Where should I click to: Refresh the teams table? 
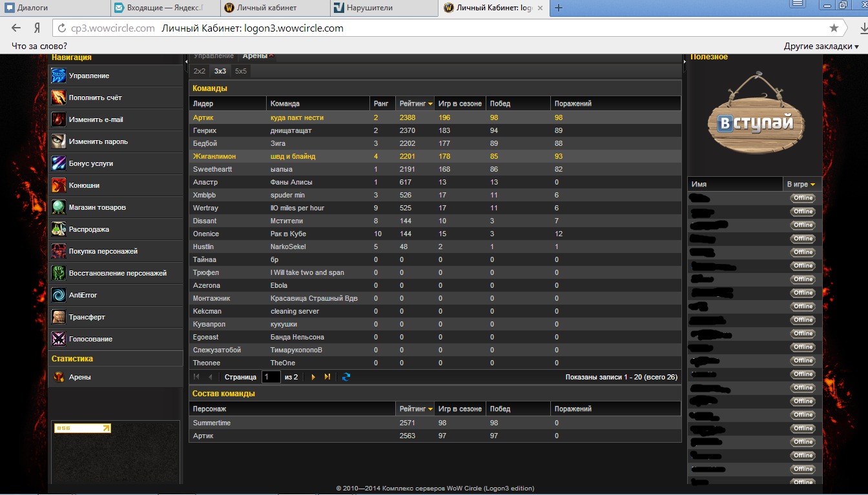click(346, 377)
